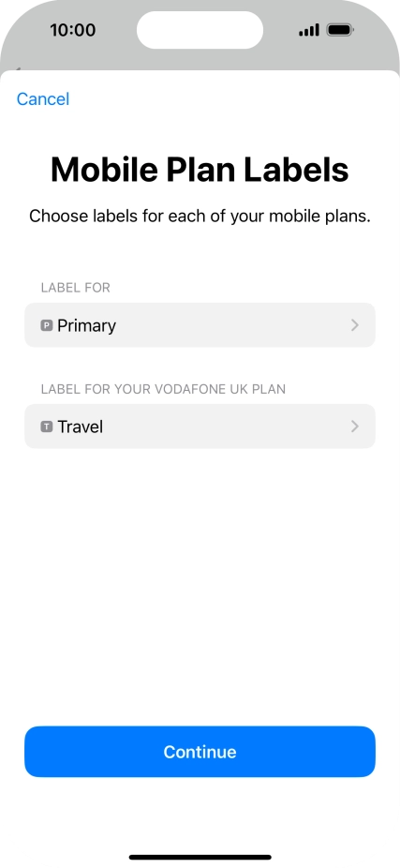Tap the blue Continue button
This screenshot has height=868, width=400.
[200, 752]
